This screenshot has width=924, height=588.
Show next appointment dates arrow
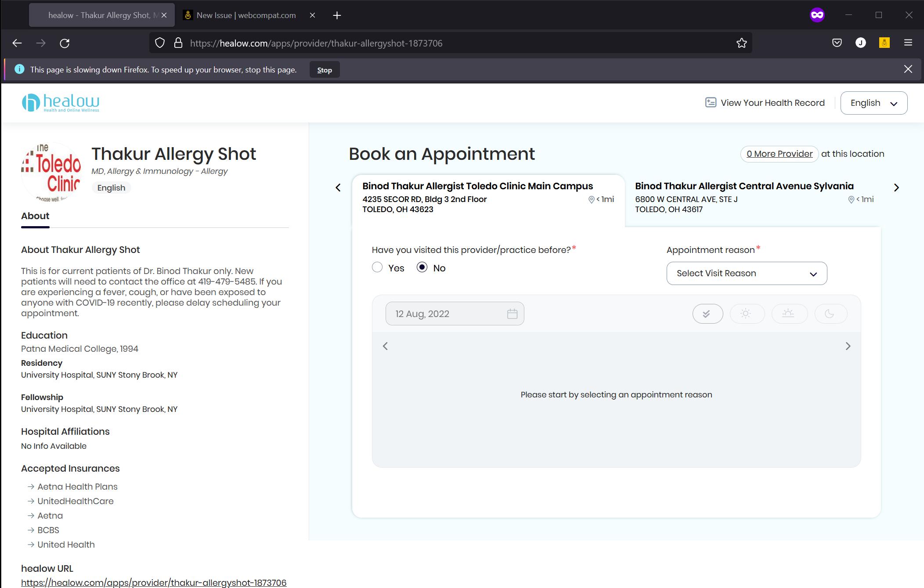click(x=848, y=346)
